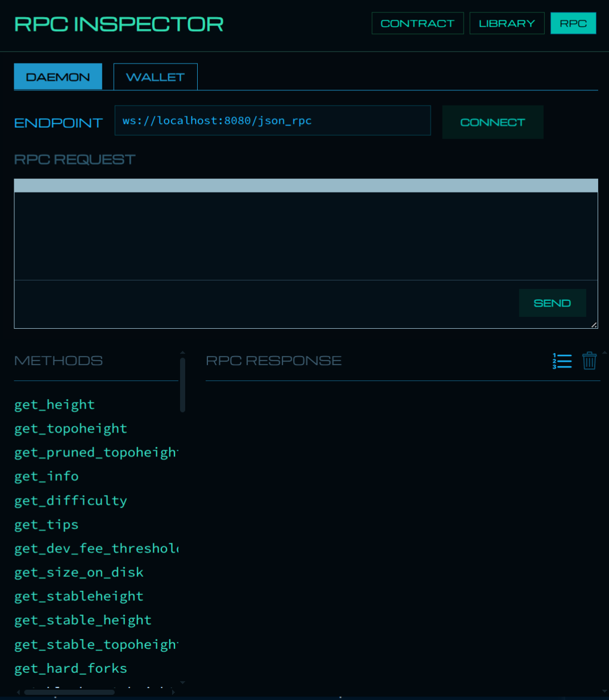Choose the get_topoheight method

[x=70, y=429]
